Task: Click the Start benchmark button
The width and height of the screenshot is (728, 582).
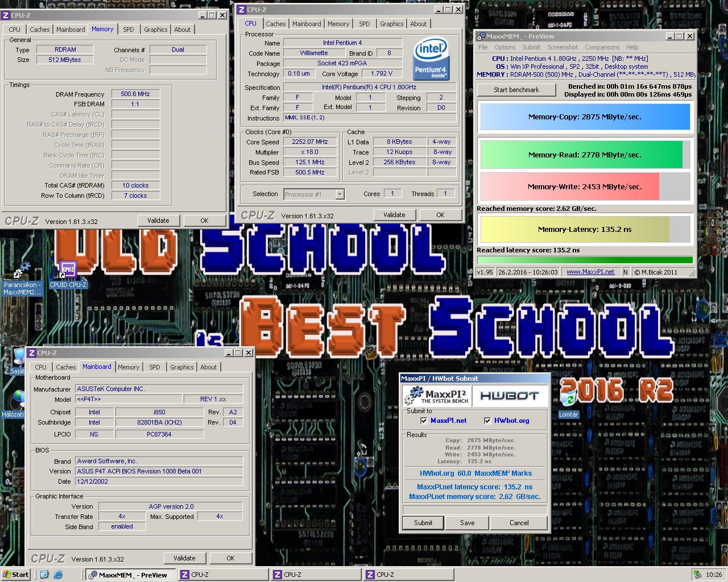Action: tap(516, 90)
